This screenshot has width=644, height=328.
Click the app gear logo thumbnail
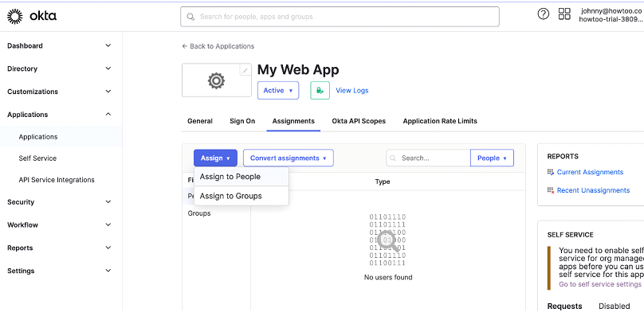pyautogui.click(x=216, y=80)
